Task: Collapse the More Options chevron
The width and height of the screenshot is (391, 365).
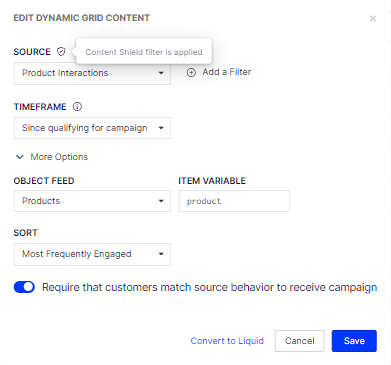Action: tap(20, 157)
